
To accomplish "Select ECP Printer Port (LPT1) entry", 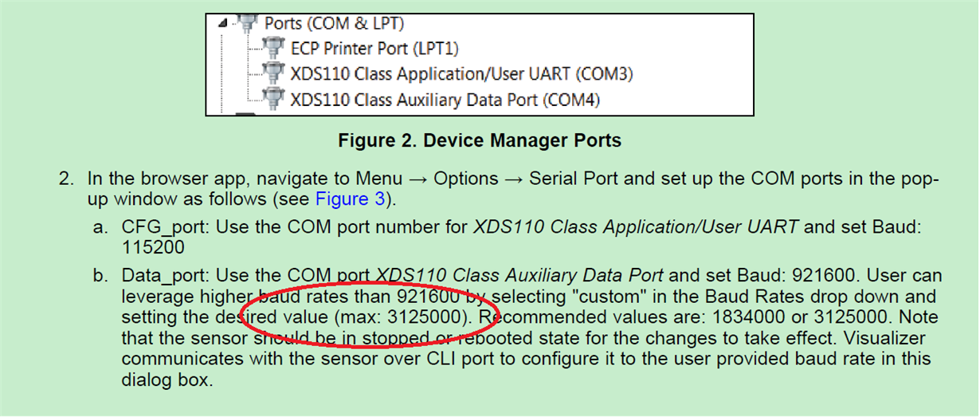I will pos(374,49).
